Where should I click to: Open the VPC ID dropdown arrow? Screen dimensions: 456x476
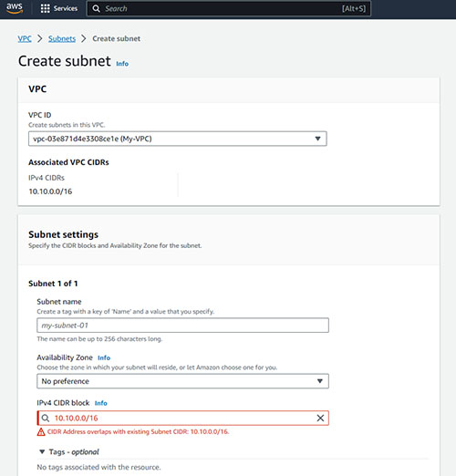coord(317,139)
